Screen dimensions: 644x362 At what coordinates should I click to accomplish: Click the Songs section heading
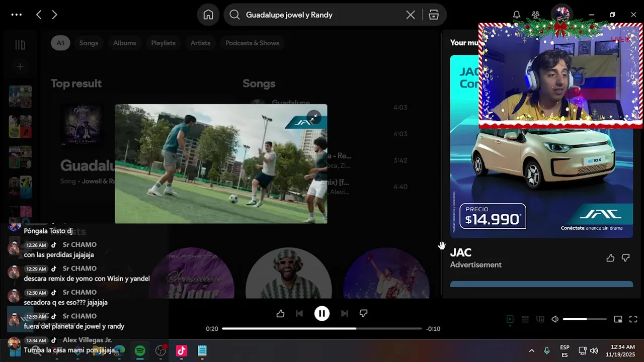coord(259,83)
